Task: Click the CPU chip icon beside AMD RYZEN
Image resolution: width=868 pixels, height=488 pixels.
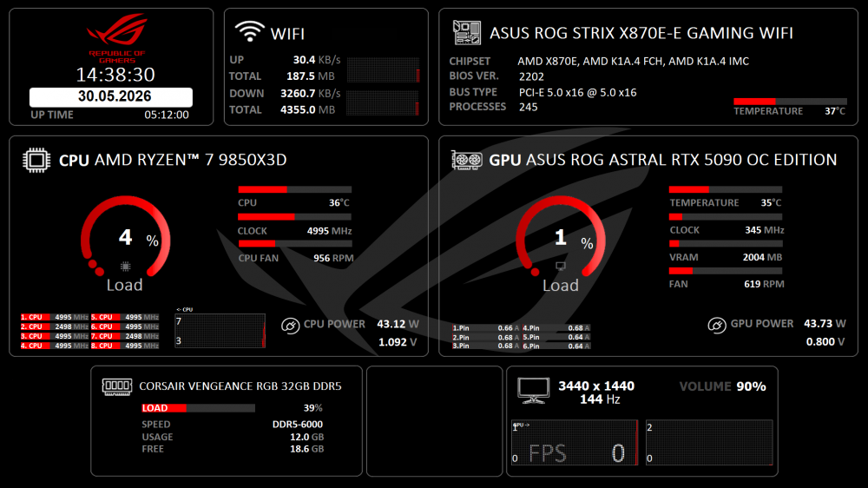Action: (36, 160)
